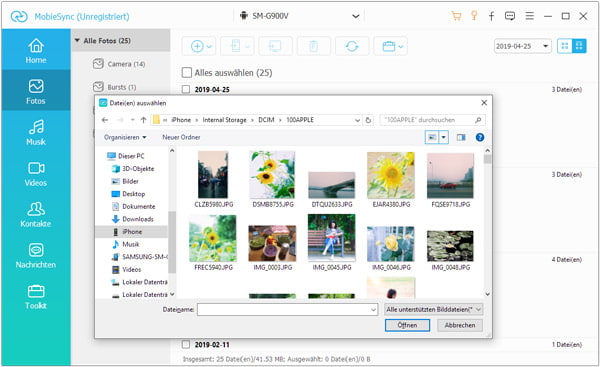
Task: Open the file type filter dropdown
Action: (x=434, y=309)
